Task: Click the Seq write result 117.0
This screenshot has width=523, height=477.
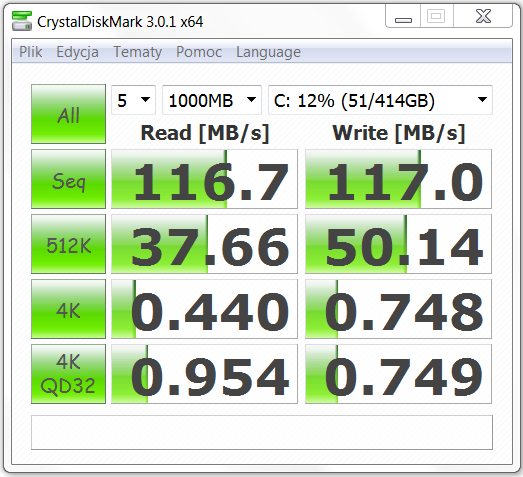Action: coord(398,179)
